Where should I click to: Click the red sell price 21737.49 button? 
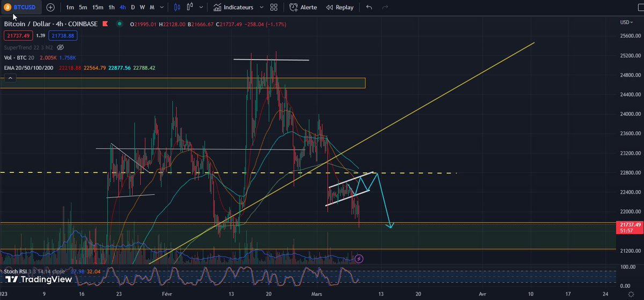coord(18,35)
